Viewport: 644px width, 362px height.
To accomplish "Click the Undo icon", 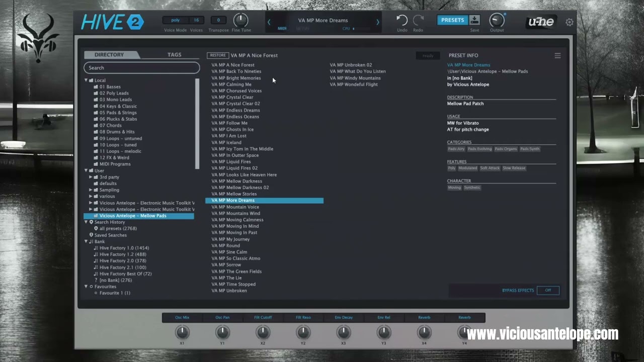I will 402,20.
